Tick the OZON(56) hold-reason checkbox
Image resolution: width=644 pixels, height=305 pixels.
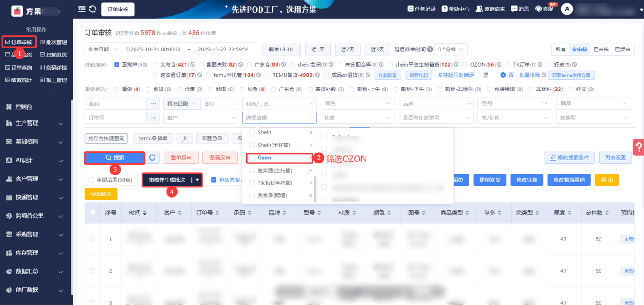(x=465, y=65)
